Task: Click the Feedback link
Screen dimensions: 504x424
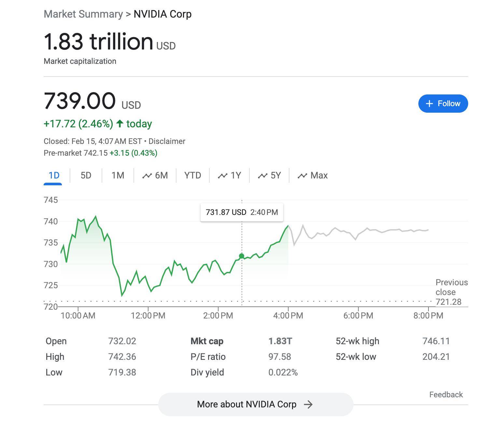Action: [446, 394]
